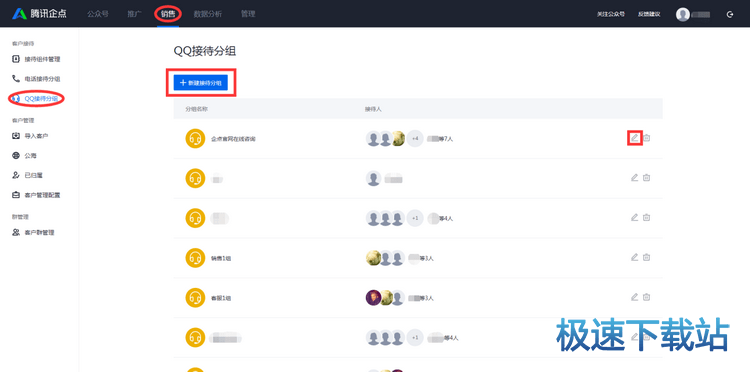Click the 接待人 column header
750x372 pixels.
(x=373, y=109)
